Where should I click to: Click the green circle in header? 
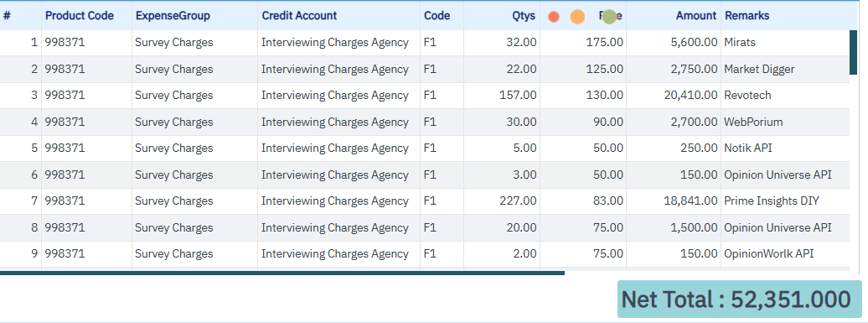point(609,17)
